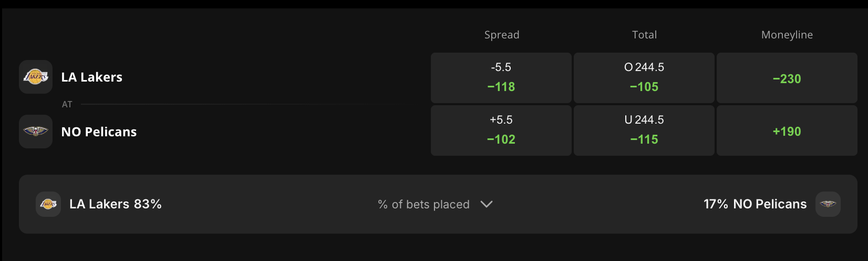Image resolution: width=868 pixels, height=261 pixels.
Task: Click the LA Lakers 83% label
Action: pos(116,204)
